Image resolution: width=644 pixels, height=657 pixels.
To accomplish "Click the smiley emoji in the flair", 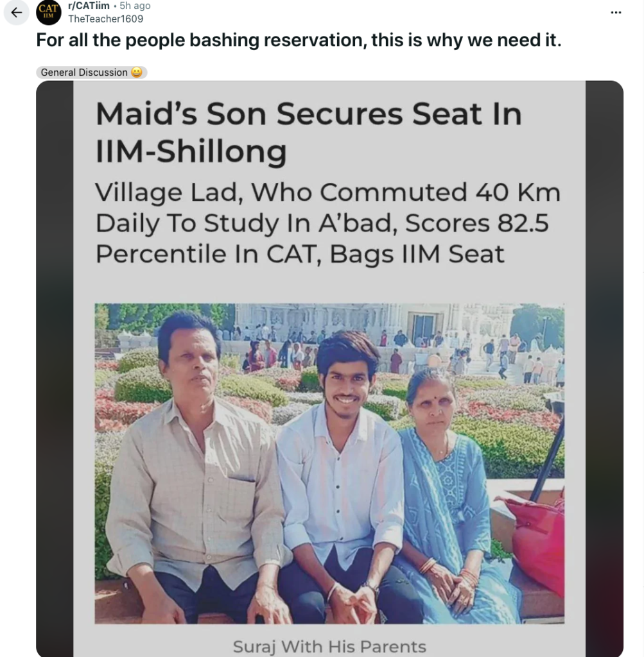I will (136, 73).
